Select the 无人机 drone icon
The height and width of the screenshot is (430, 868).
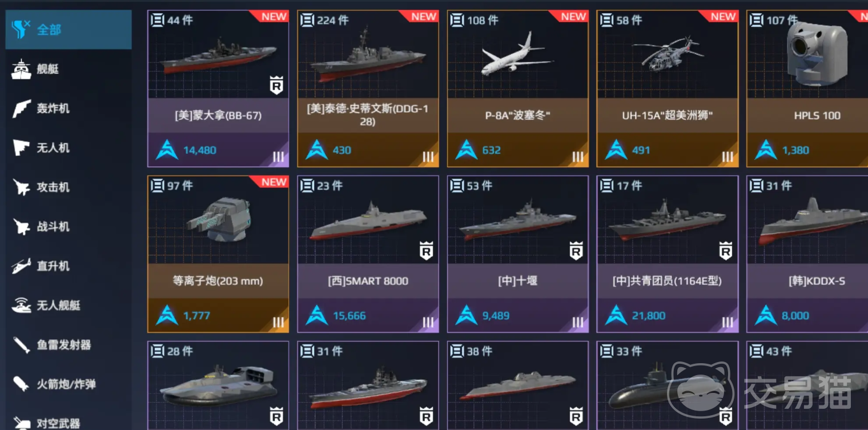21,148
